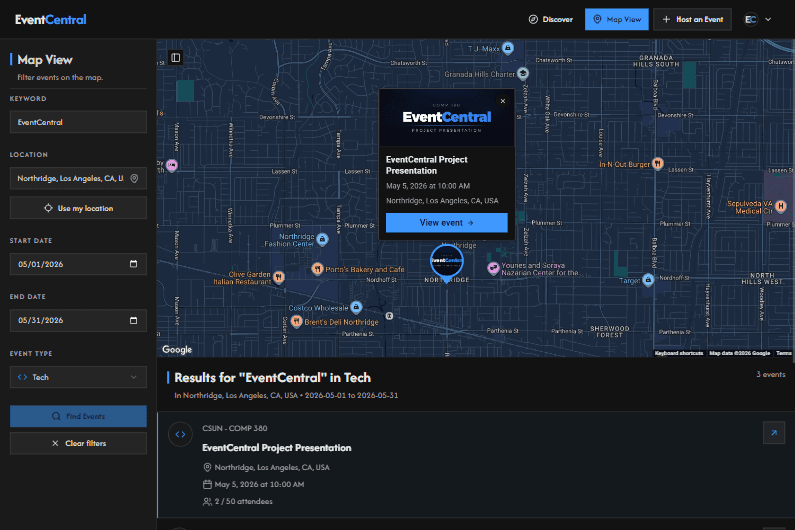Open map Keyboard shortcuts
795x530 pixels.
(679, 353)
